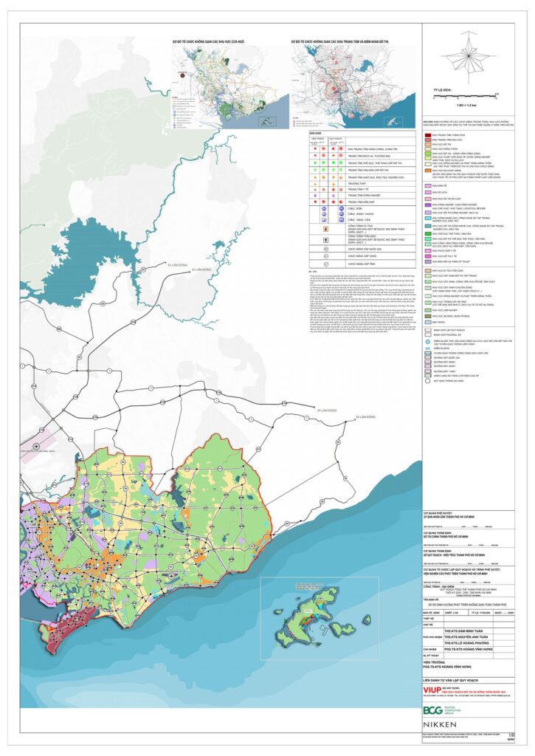Screen dimensions: 535x756
Task: Click the ĐƯỜNG DÂY 500KV legend label
Action: [x=445, y=362]
